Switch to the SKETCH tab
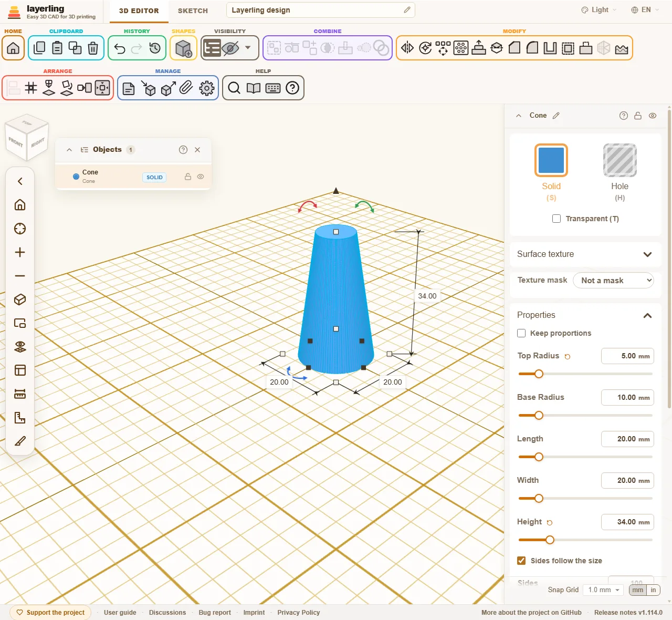This screenshot has width=672, height=620. (x=193, y=11)
